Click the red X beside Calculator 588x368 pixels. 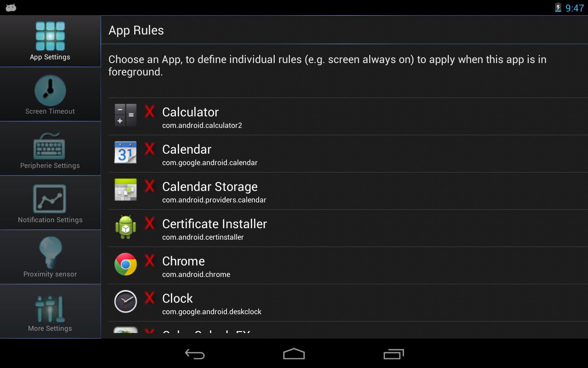(149, 111)
